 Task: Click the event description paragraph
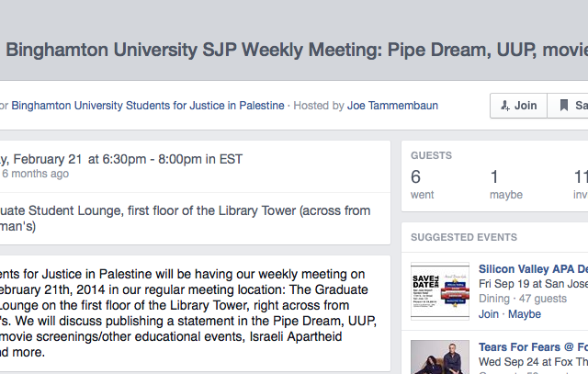[x=188, y=313]
